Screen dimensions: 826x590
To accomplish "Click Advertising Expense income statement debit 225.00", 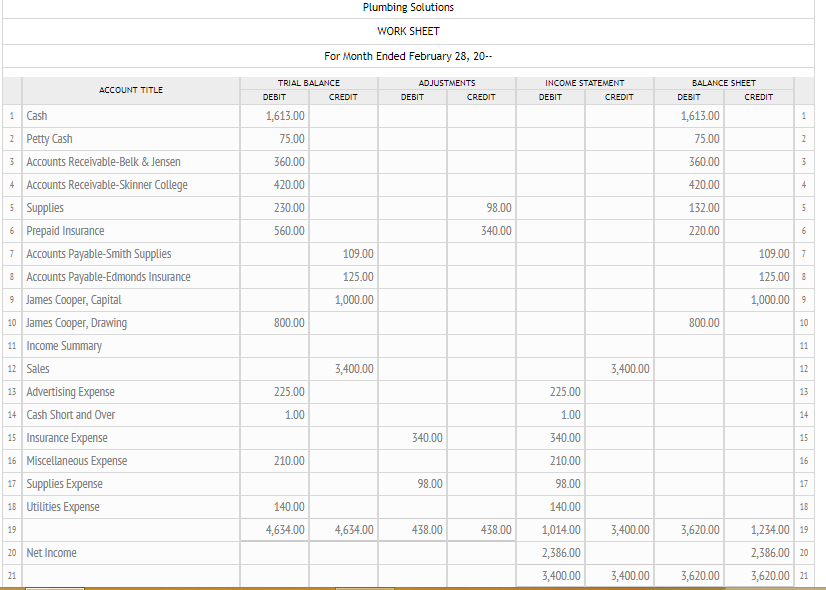I will pyautogui.click(x=550, y=392).
